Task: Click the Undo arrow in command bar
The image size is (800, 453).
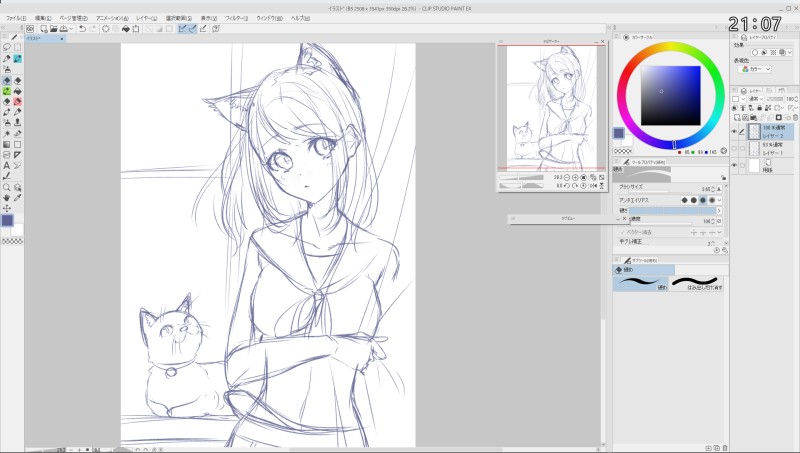Action: 82,29
